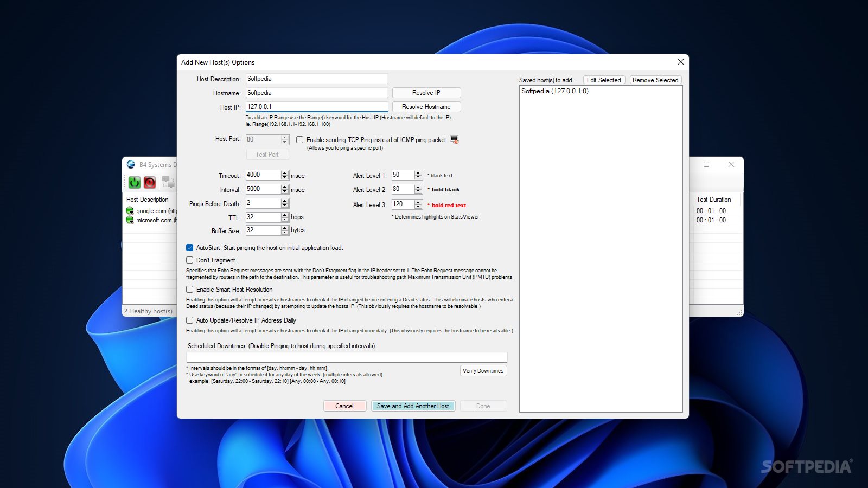This screenshot has width=868, height=488.
Task: Click the Timeout value field showing 4000
Action: [263, 175]
